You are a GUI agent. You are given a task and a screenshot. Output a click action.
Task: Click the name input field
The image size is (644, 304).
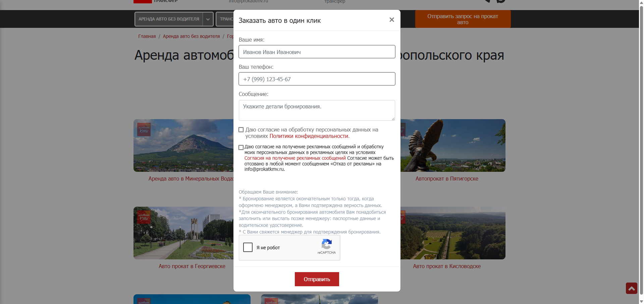[x=317, y=52]
